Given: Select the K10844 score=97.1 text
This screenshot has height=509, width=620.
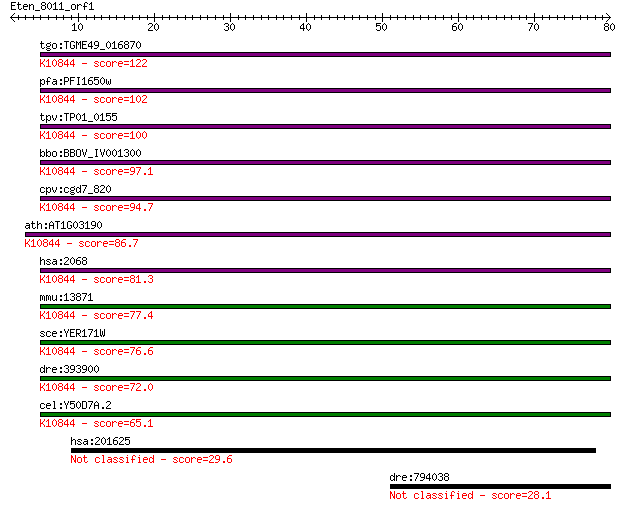Looking at the screenshot, I should pyautogui.click(x=96, y=171).
